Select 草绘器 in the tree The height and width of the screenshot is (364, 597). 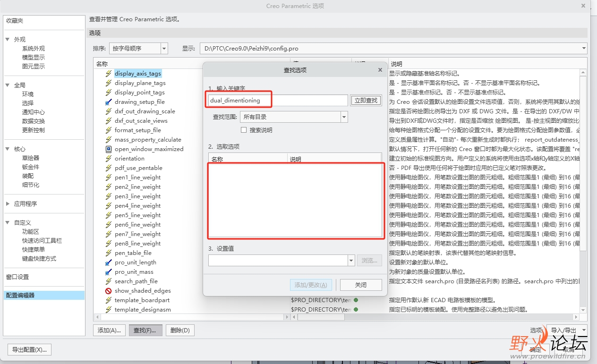[31, 158]
